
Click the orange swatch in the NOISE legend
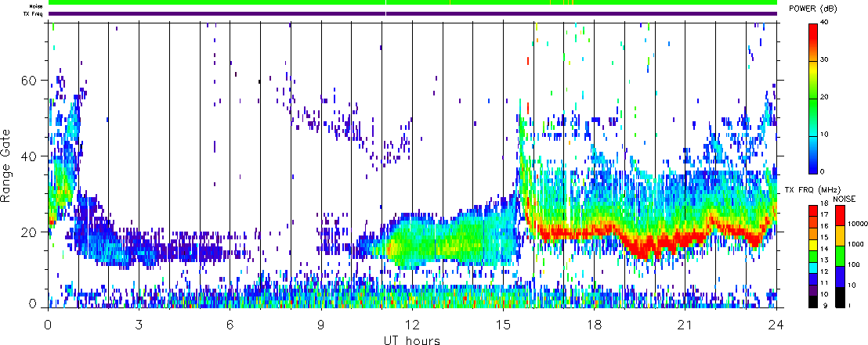pos(841,236)
